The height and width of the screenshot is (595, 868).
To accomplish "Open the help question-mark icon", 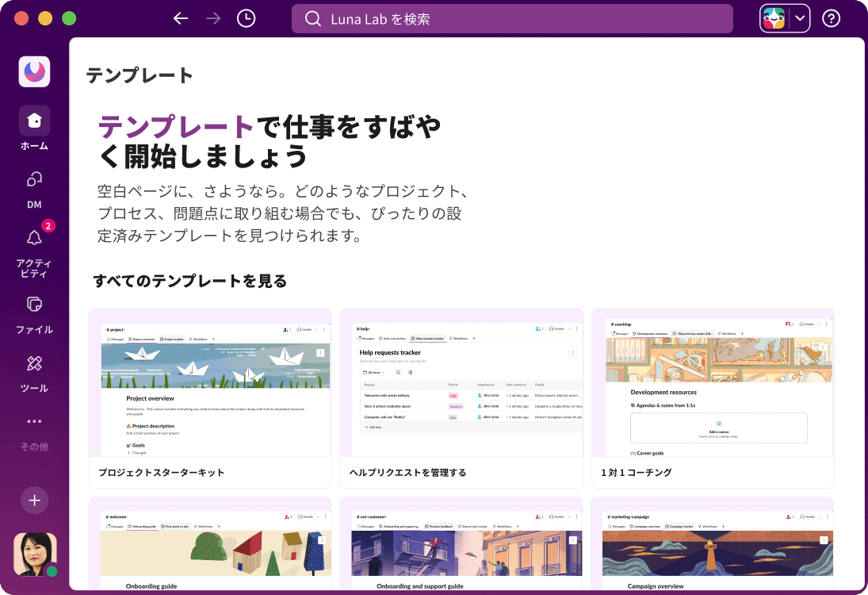I will [x=831, y=17].
